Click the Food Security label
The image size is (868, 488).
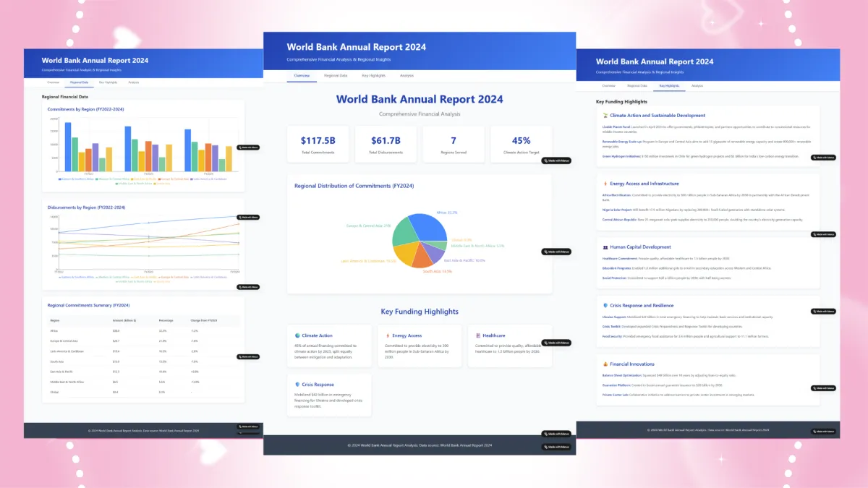pyautogui.click(x=613, y=336)
